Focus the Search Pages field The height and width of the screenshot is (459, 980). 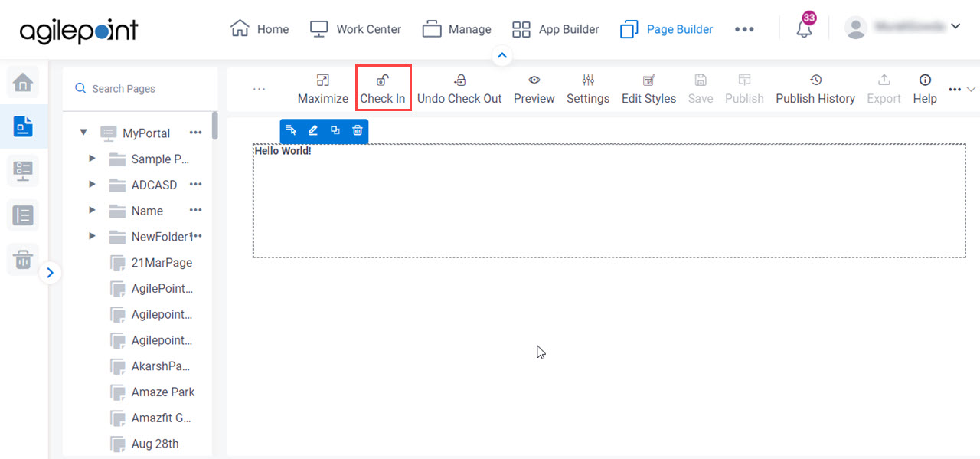[140, 89]
